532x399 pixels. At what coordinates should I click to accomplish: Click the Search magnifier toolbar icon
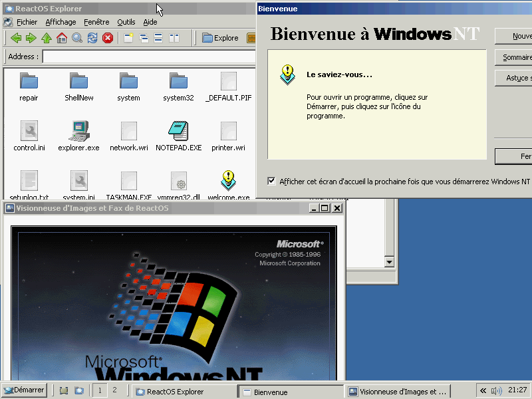[77, 38]
